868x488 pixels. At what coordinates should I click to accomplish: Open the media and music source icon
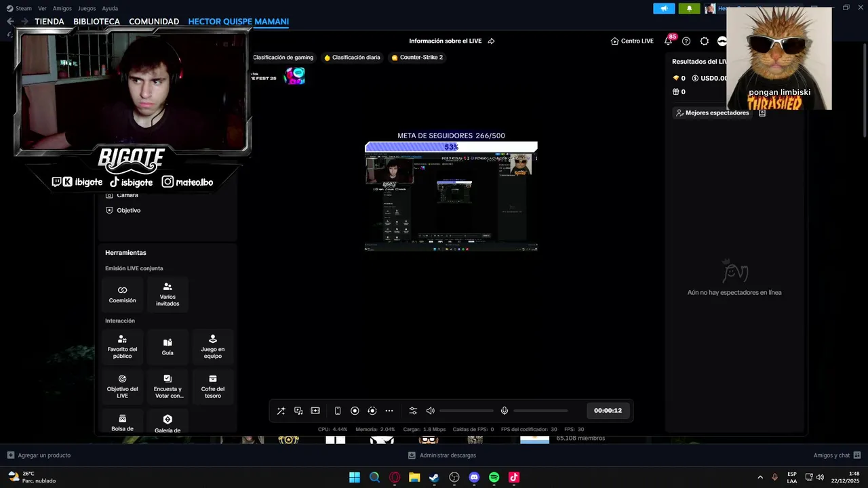298,411
